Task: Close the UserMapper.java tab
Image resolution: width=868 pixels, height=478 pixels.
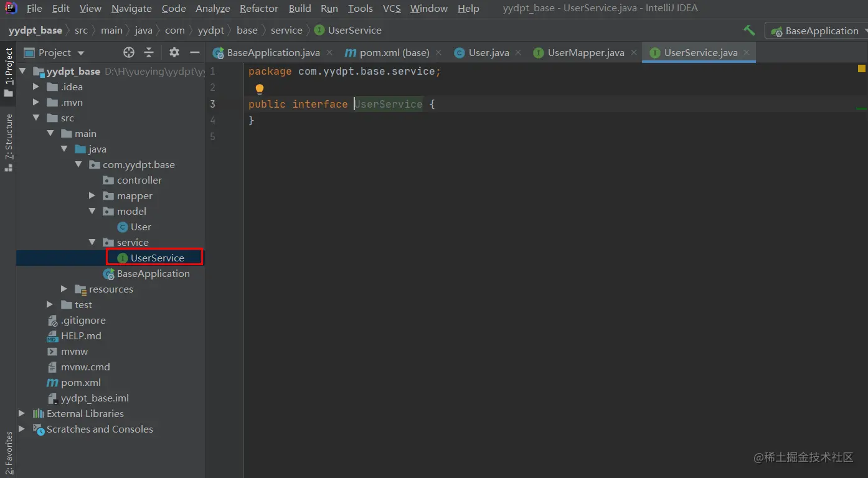Action: pos(634,53)
